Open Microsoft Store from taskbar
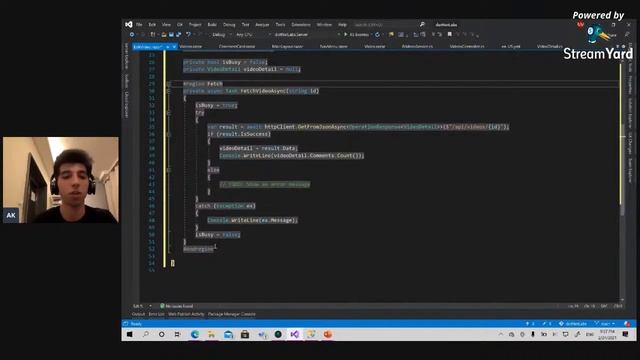The width and height of the screenshot is (640, 360). (245, 334)
